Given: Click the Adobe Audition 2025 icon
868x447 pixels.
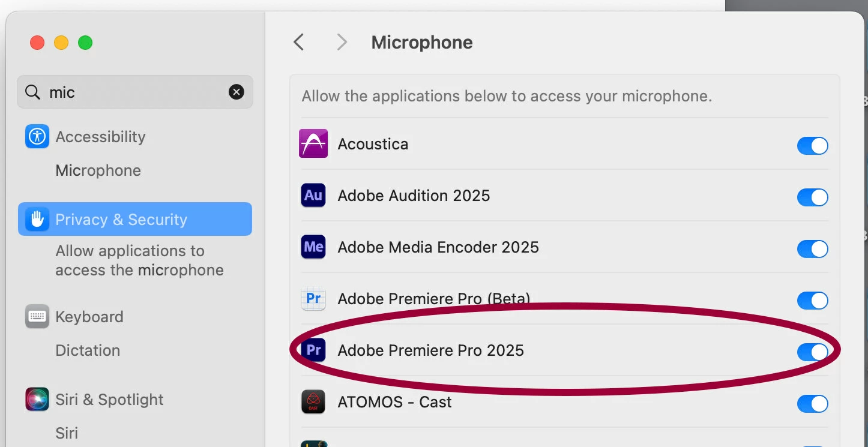Looking at the screenshot, I should coord(313,196).
